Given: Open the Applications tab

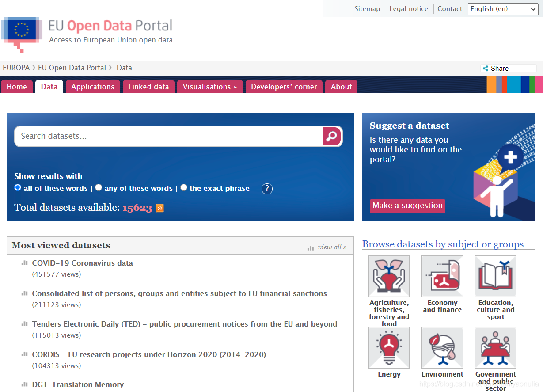Looking at the screenshot, I should coord(93,87).
